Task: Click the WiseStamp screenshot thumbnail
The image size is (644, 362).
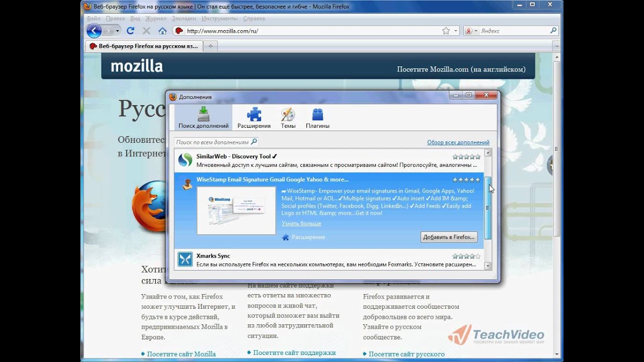Action: point(236,210)
